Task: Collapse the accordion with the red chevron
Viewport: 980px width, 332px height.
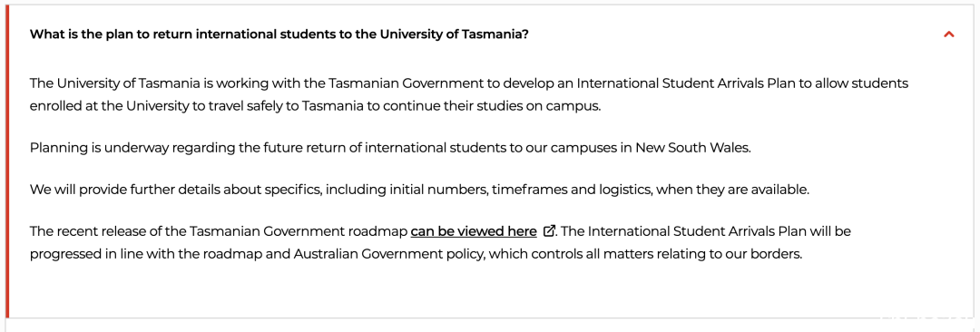Action: click(x=949, y=34)
